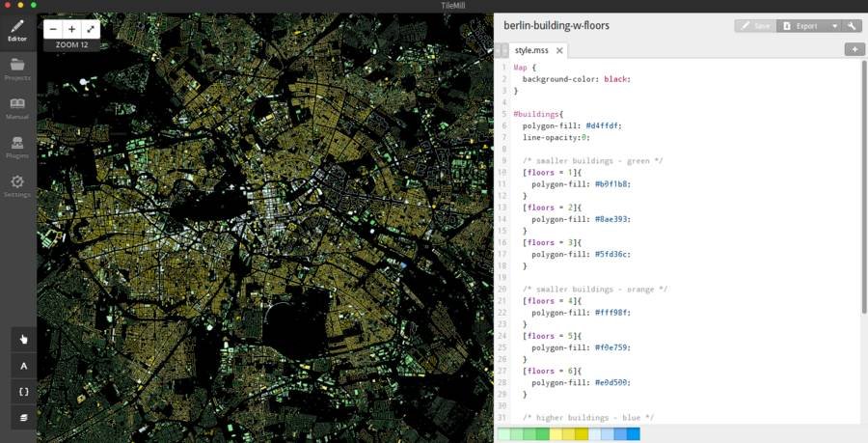Click the Save button
This screenshot has height=443, width=868.
coord(755,26)
